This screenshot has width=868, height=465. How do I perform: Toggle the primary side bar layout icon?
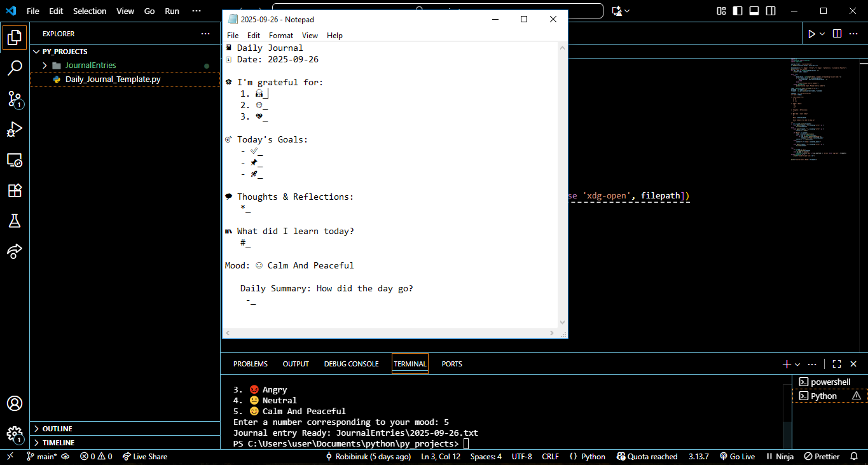pyautogui.click(x=738, y=11)
